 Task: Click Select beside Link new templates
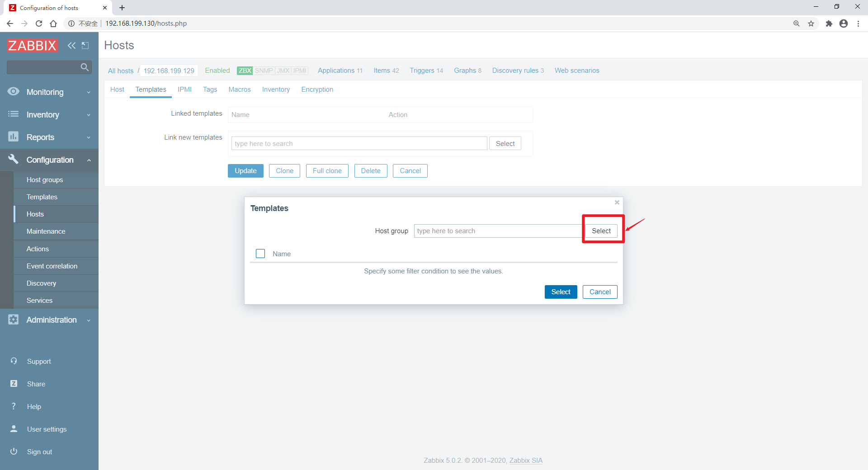coord(505,144)
